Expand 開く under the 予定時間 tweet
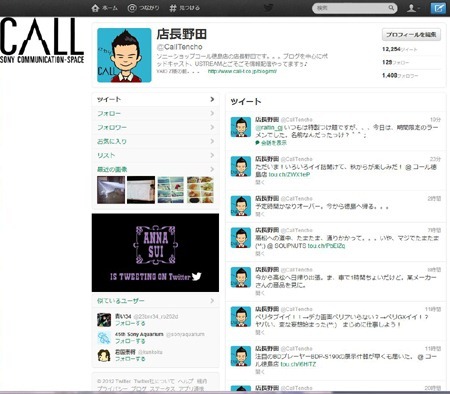Viewport: 450px width, 394px height. tap(260, 214)
